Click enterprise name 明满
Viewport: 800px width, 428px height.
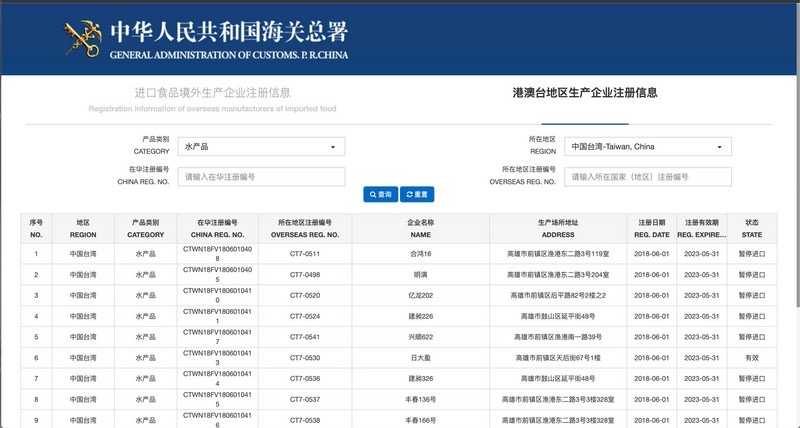click(420, 275)
